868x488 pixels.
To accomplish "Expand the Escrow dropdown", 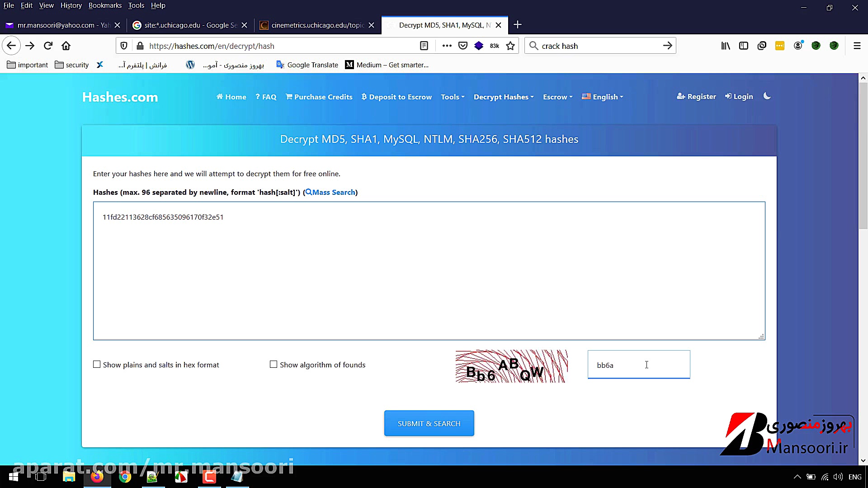I will [x=557, y=97].
